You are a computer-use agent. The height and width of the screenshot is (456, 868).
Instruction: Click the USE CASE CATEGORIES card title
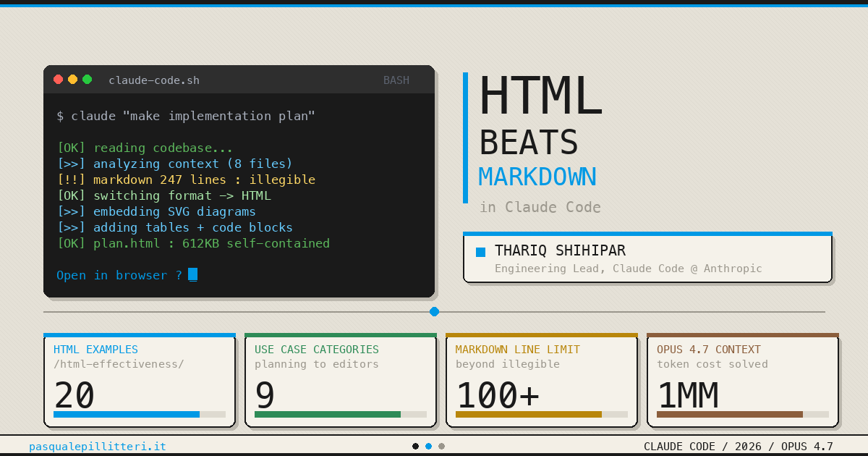(x=317, y=350)
